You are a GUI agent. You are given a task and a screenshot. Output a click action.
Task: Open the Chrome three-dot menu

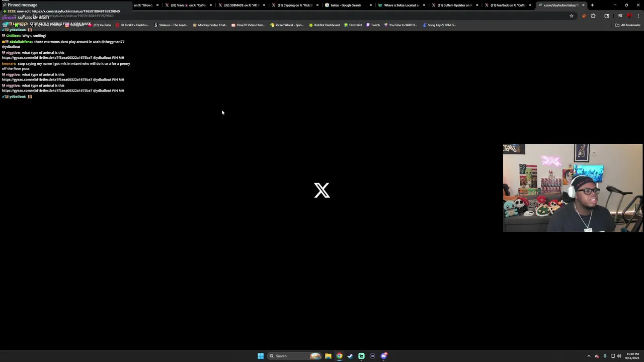click(x=638, y=16)
